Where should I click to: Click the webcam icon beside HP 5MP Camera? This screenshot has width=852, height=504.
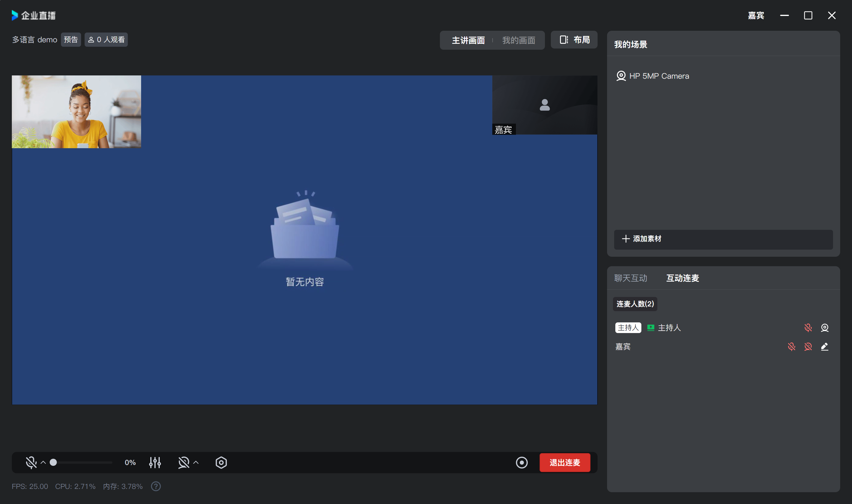pos(621,76)
